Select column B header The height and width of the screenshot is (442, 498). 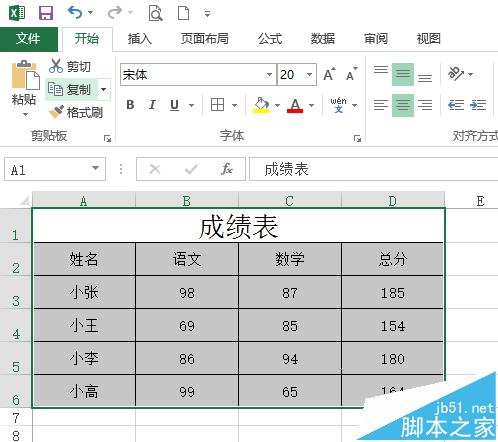(x=187, y=200)
